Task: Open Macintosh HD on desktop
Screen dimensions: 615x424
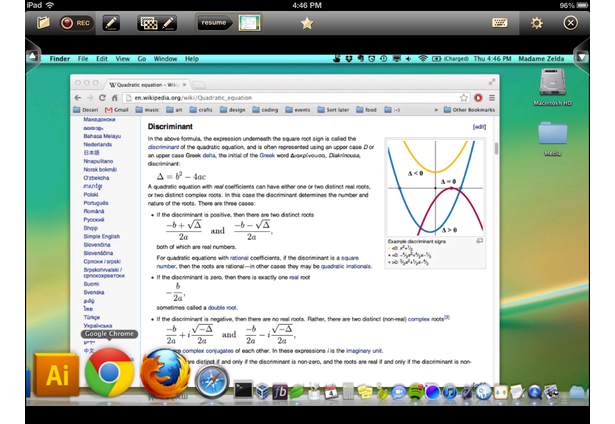Action: (552, 87)
